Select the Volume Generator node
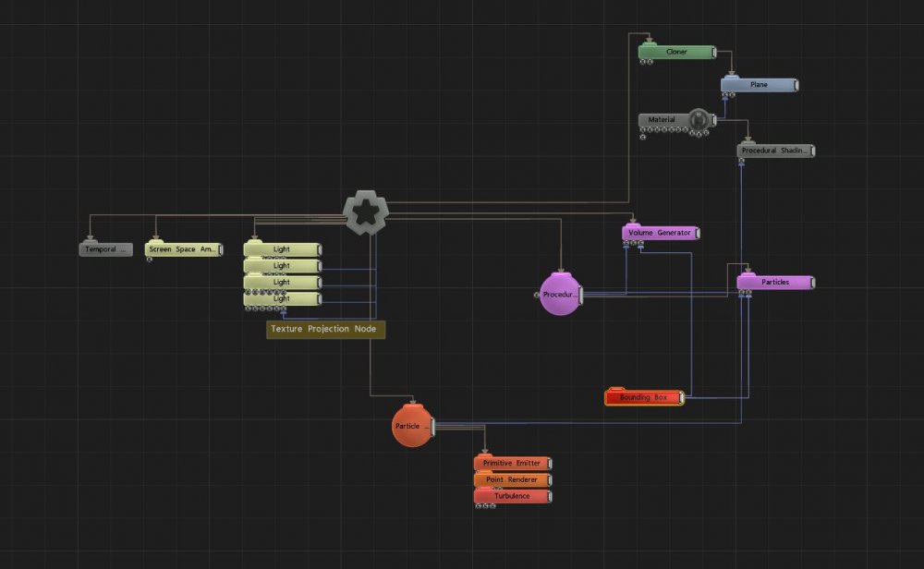924x569 pixels. click(660, 233)
